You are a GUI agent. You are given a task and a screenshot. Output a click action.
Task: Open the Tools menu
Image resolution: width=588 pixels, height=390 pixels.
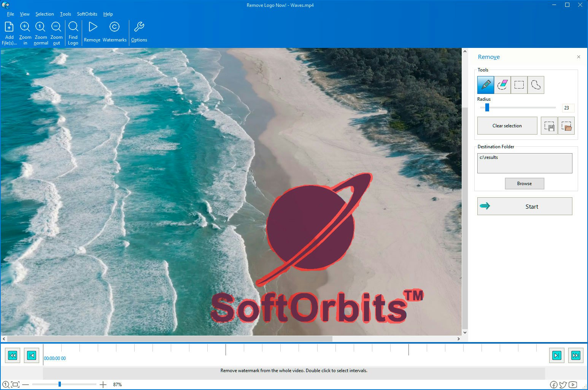point(65,14)
